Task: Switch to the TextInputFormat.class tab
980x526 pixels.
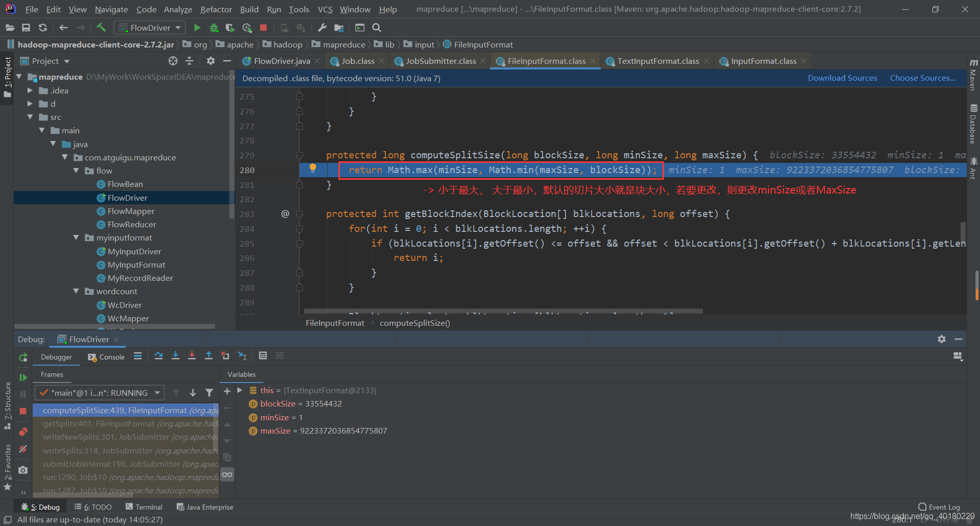Action: pyautogui.click(x=658, y=61)
